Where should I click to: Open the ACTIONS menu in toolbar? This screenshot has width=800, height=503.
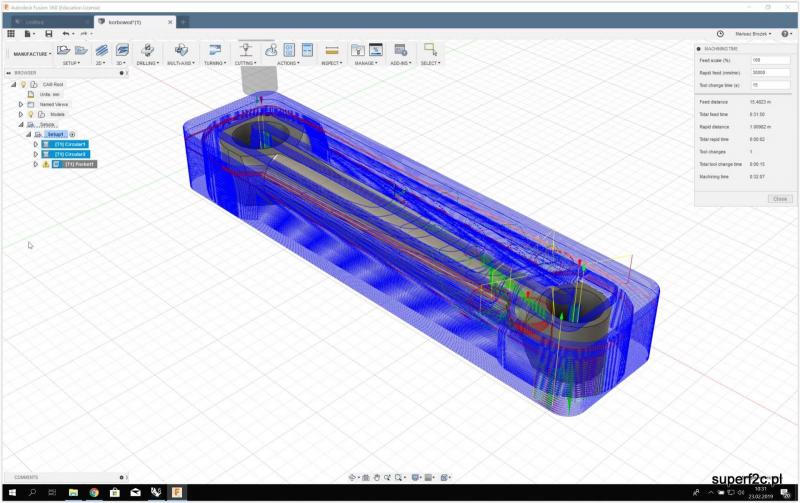click(x=287, y=63)
